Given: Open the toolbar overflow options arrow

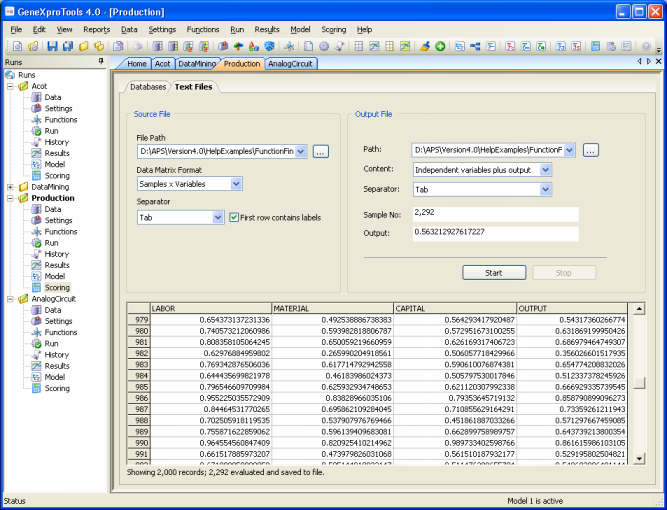Looking at the screenshot, I should point(659,50).
